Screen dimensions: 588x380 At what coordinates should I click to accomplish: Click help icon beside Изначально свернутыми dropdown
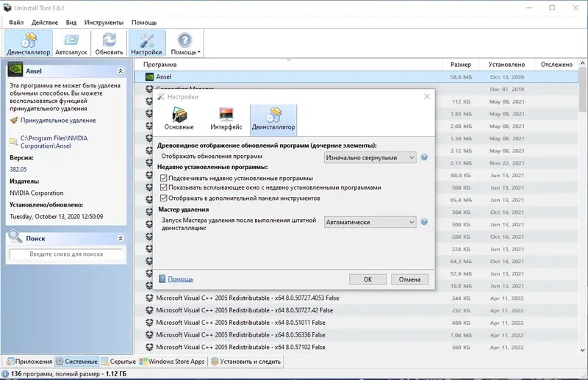[424, 157]
